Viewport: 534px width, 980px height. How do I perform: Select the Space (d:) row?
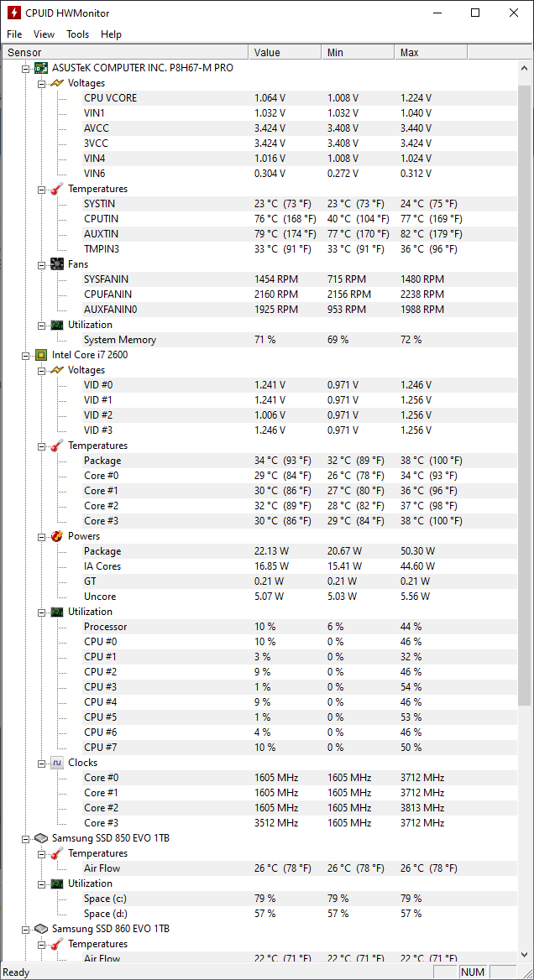pyautogui.click(x=300, y=914)
